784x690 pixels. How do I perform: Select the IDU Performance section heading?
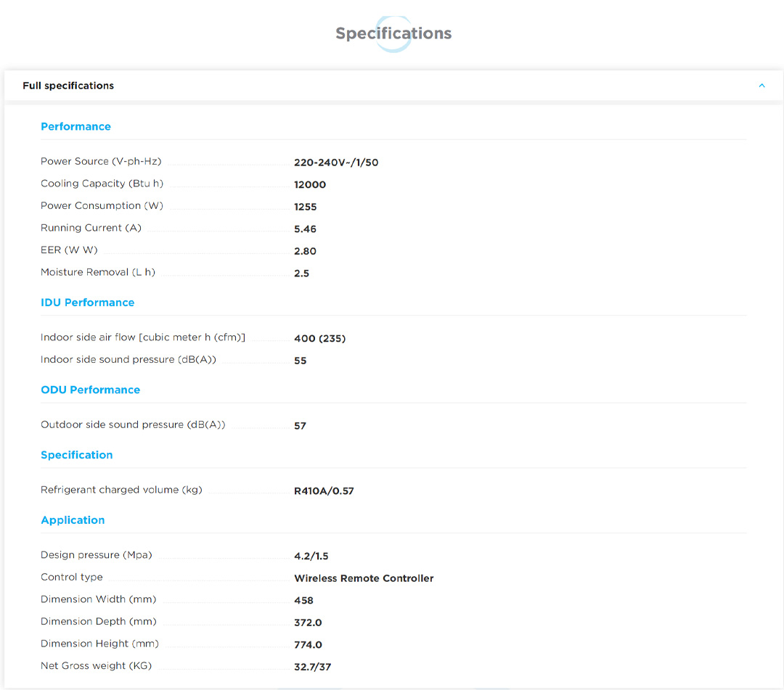tap(87, 303)
